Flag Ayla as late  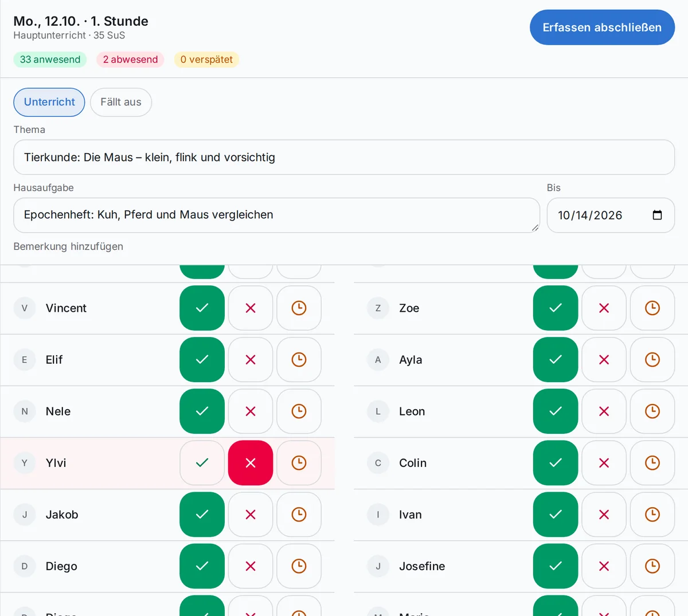[x=652, y=360]
